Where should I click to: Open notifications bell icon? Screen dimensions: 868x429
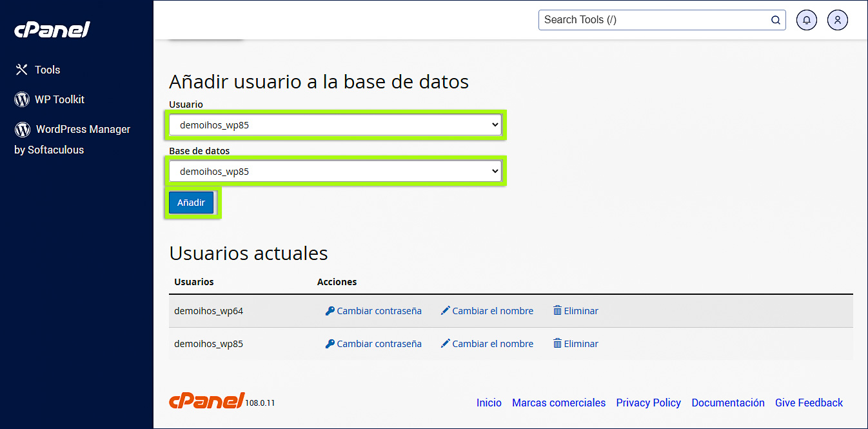(807, 20)
